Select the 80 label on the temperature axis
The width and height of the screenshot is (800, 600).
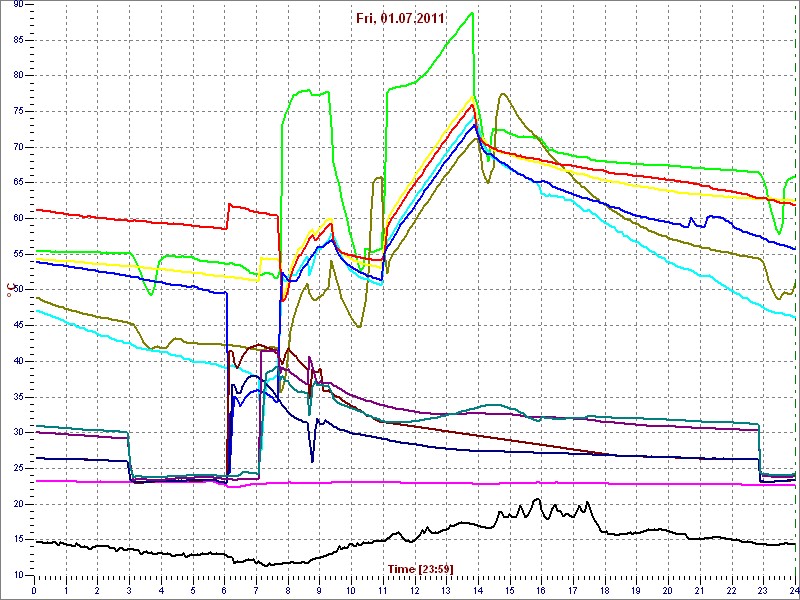click(18, 76)
